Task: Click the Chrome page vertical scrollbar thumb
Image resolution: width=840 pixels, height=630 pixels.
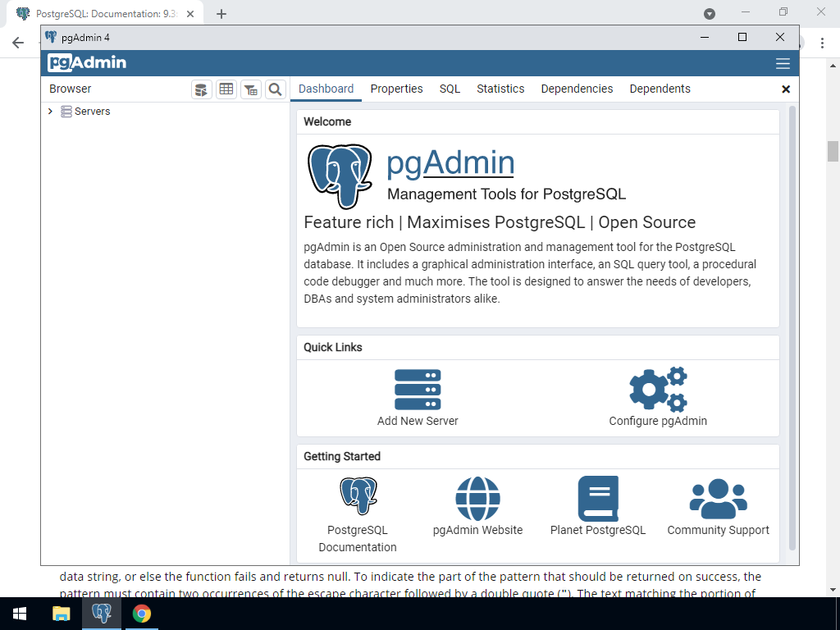Action: click(x=833, y=151)
